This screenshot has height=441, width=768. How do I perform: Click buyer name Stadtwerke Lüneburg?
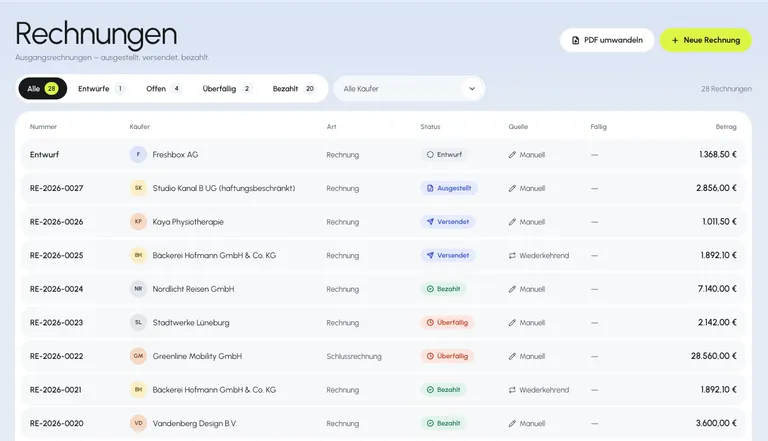191,322
